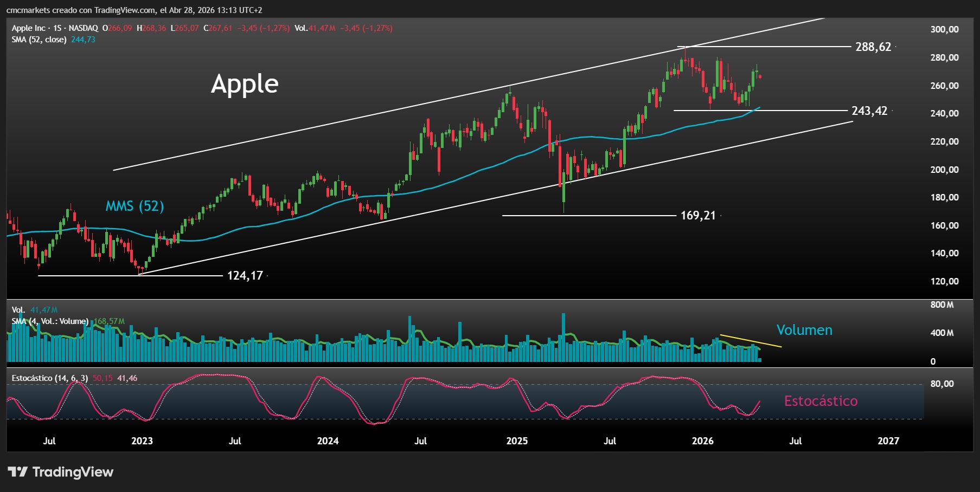
Task: Click the TradingView logo at bottom left
Action: (x=60, y=472)
